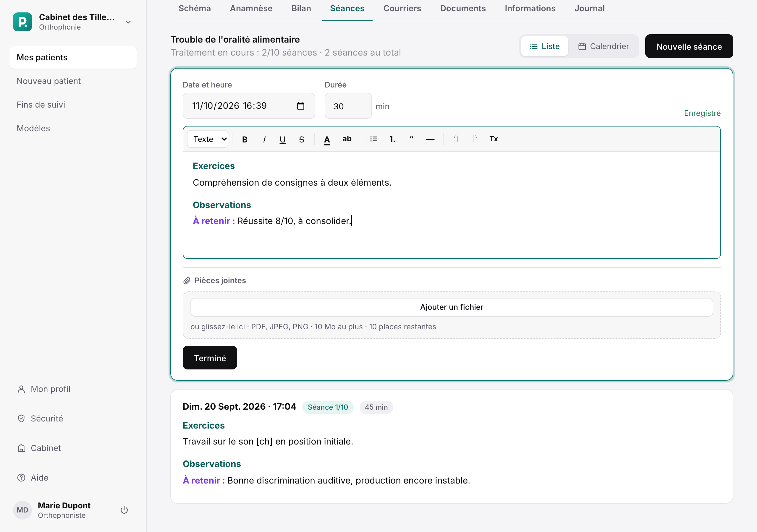
Task: Apply underline formatting to text
Action: click(283, 140)
